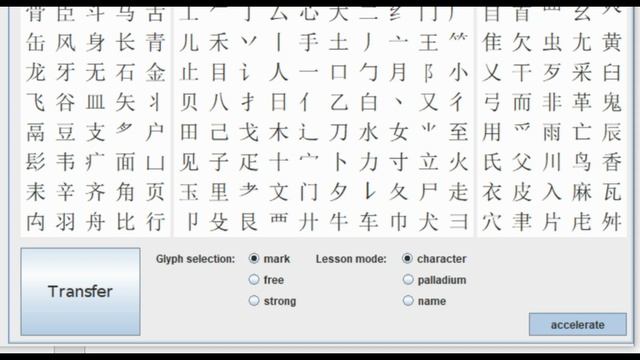
Task: Pick the 牛 radical
Action: (338, 222)
